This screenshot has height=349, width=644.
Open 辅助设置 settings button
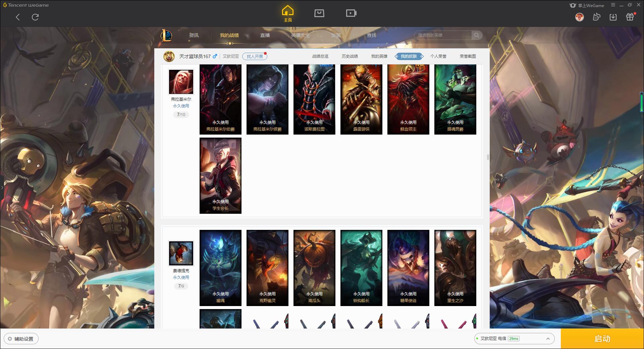(x=21, y=339)
